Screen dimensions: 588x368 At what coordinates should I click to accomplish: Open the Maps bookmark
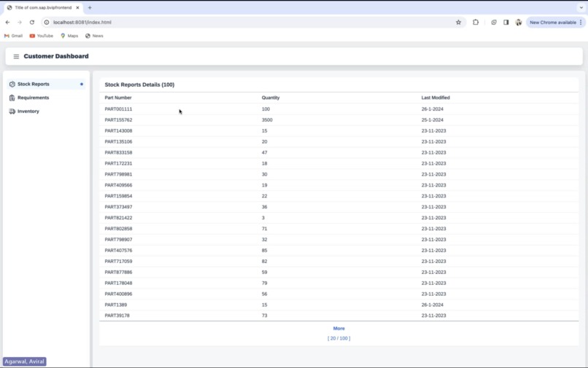(69, 36)
